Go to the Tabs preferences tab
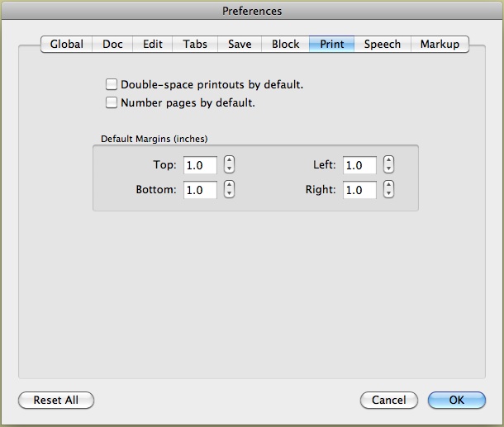The image size is (504, 427). 195,45
